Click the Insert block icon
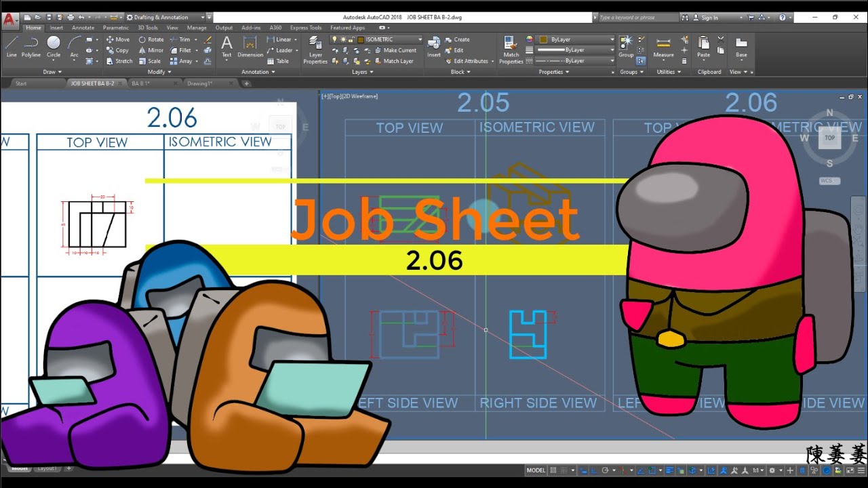The height and width of the screenshot is (488, 868). click(434, 46)
